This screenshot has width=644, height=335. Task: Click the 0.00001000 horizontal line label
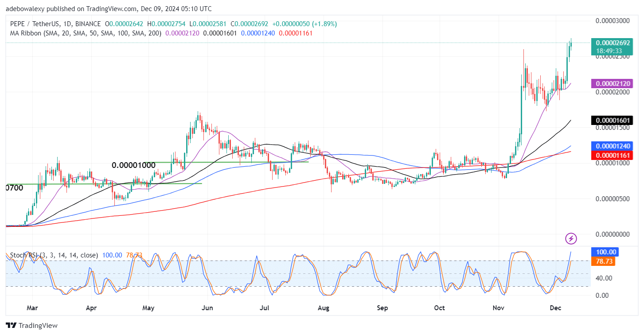click(133, 165)
